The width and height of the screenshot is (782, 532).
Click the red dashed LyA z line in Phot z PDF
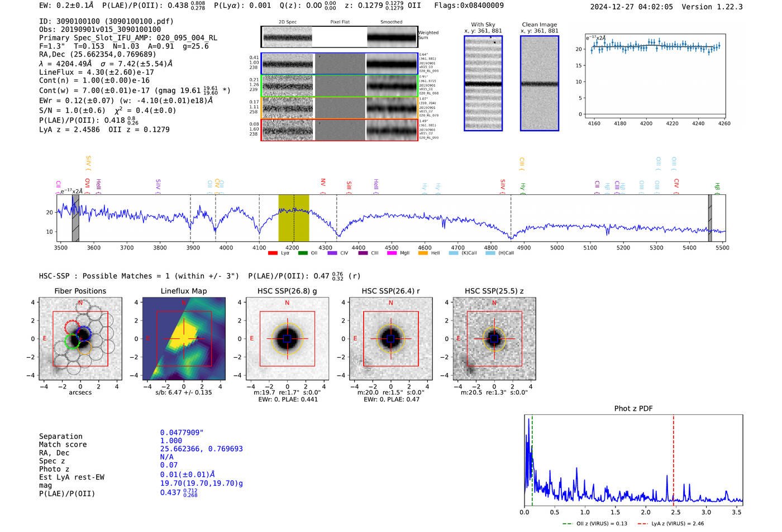[x=674, y=461]
